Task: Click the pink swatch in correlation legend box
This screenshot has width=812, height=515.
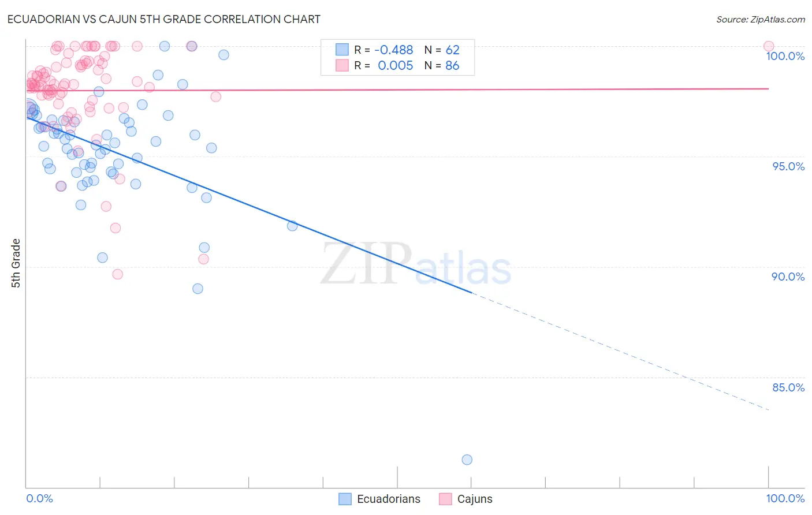Action: pyautogui.click(x=342, y=65)
